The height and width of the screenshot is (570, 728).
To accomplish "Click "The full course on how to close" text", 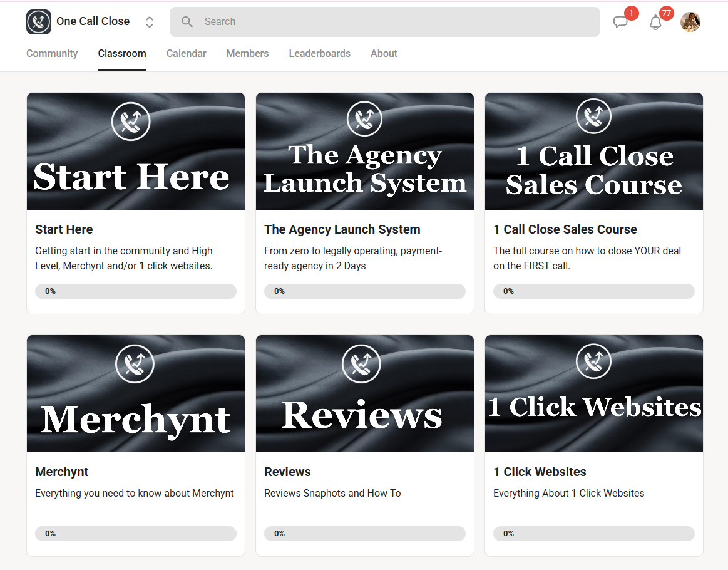I will [x=587, y=258].
